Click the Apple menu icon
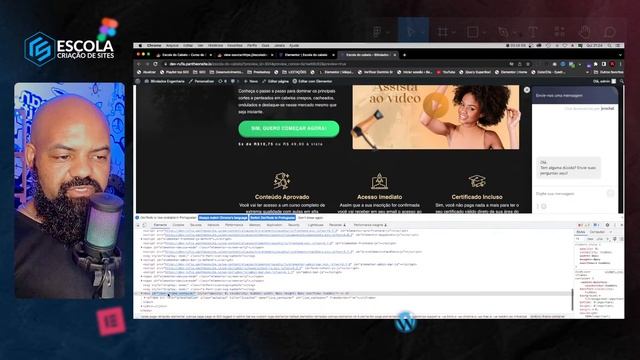The width and height of the screenshot is (640, 360). click(140, 45)
